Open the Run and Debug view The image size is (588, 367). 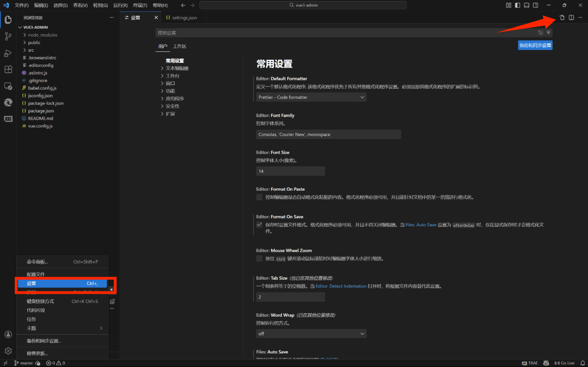(x=8, y=53)
